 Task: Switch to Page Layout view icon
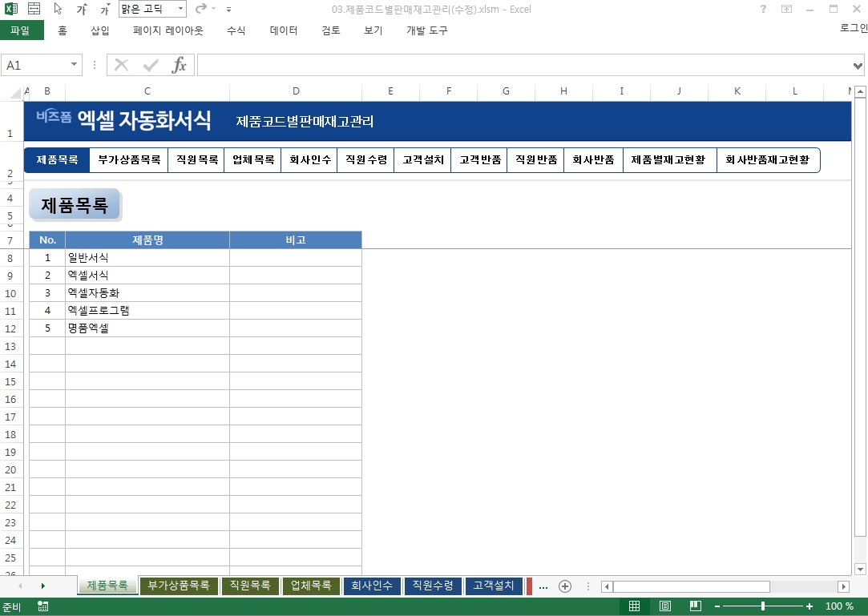click(665, 606)
